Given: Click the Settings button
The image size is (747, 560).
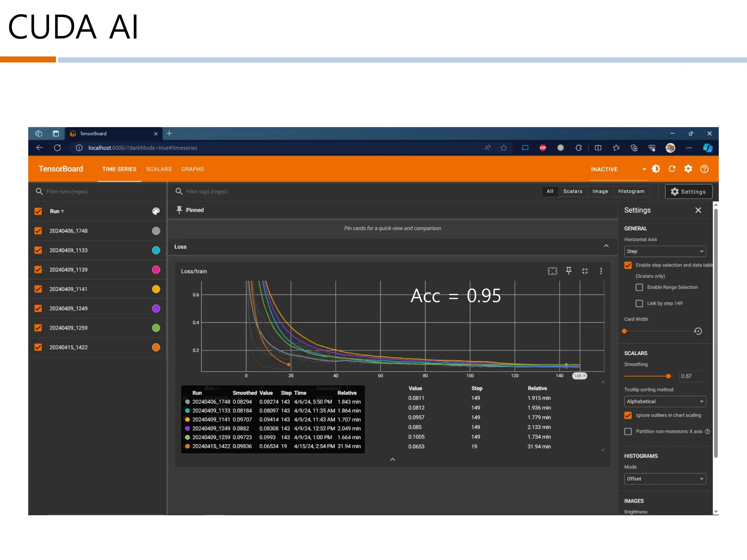Looking at the screenshot, I should (688, 191).
